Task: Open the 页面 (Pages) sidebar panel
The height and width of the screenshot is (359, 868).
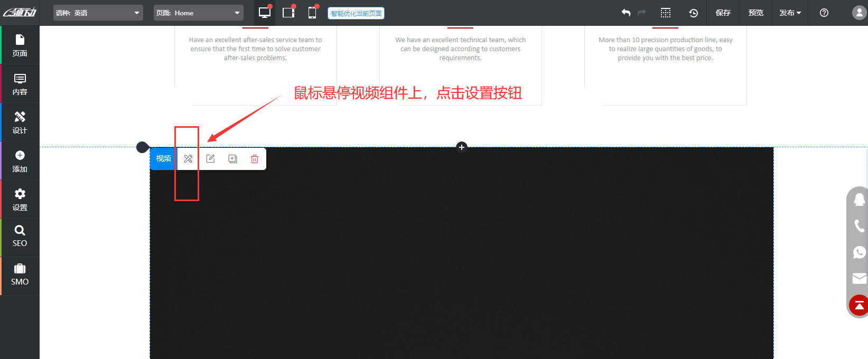Action: [20, 45]
